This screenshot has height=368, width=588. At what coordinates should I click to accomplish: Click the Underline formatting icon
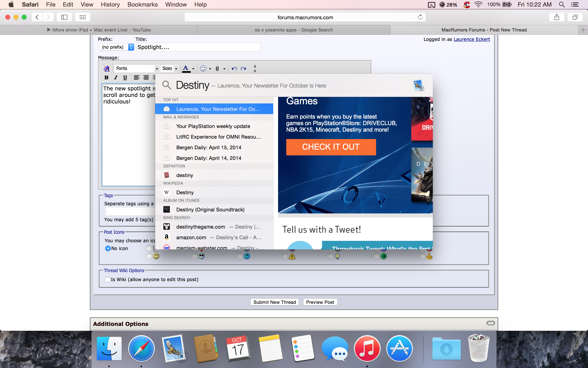(125, 78)
